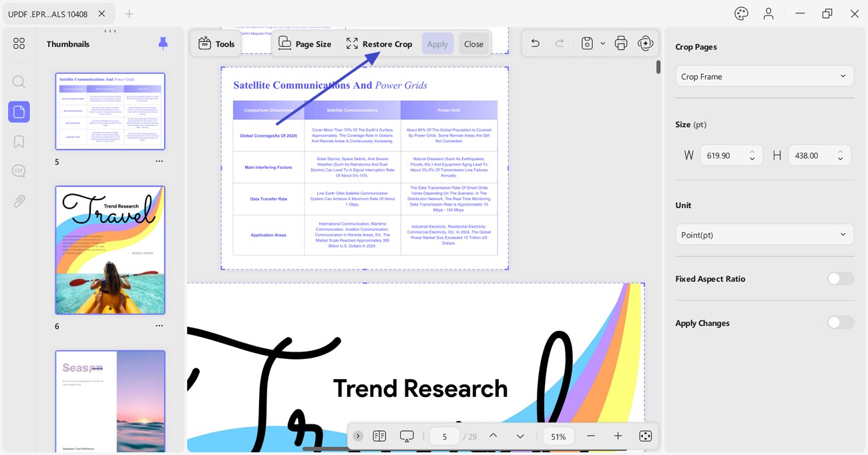This screenshot has width=868, height=455.
Task: Click the print icon in toolbar
Action: [x=621, y=43]
